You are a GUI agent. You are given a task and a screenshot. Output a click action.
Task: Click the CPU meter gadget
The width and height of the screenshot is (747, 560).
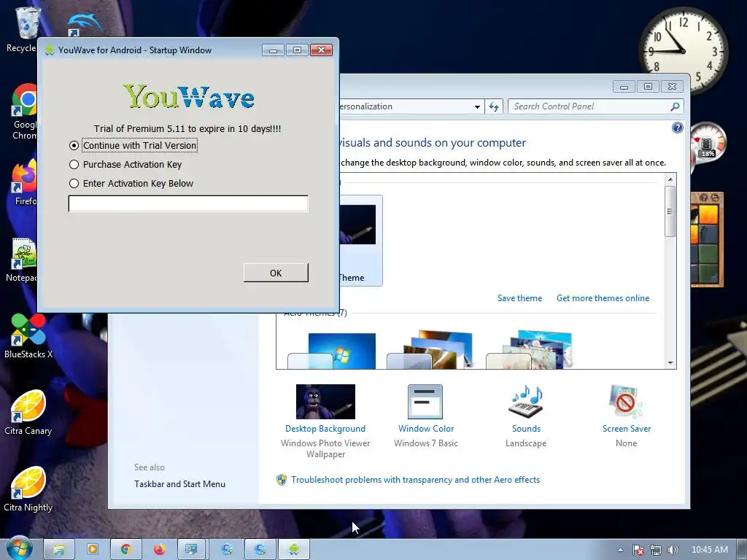(708, 143)
